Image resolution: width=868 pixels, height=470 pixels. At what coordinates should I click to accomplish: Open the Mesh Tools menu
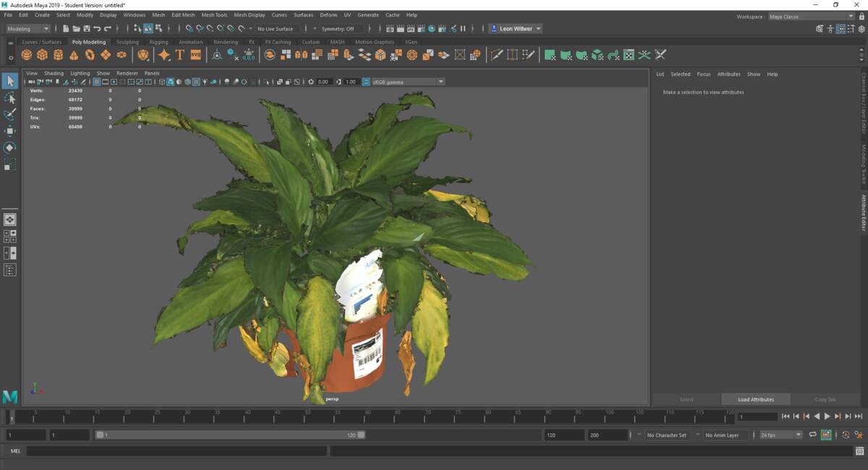214,14
